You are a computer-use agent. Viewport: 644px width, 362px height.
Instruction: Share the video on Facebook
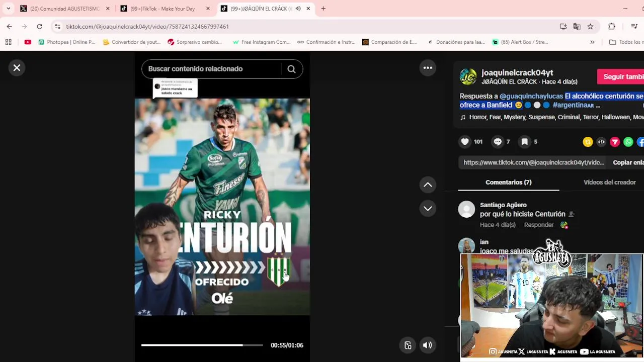pyautogui.click(x=641, y=142)
